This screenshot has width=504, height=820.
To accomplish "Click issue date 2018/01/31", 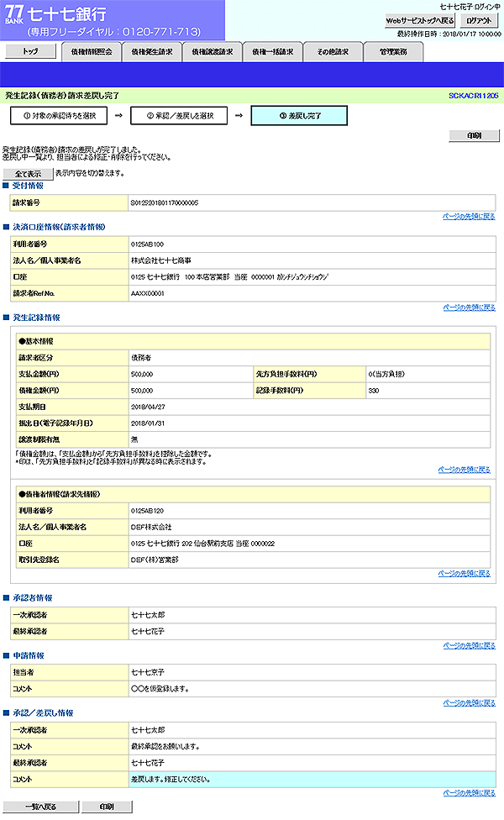I will click(x=148, y=423).
